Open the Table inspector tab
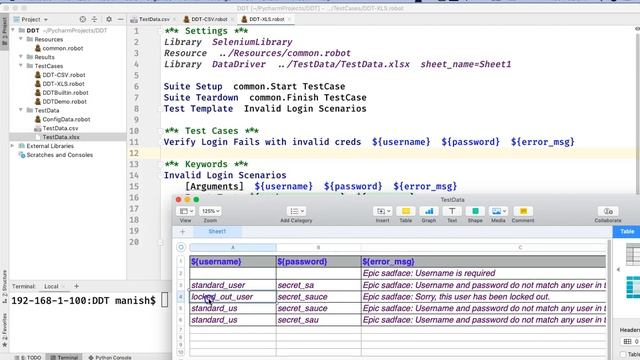Screen dimensions: 640x360 (x=627, y=231)
